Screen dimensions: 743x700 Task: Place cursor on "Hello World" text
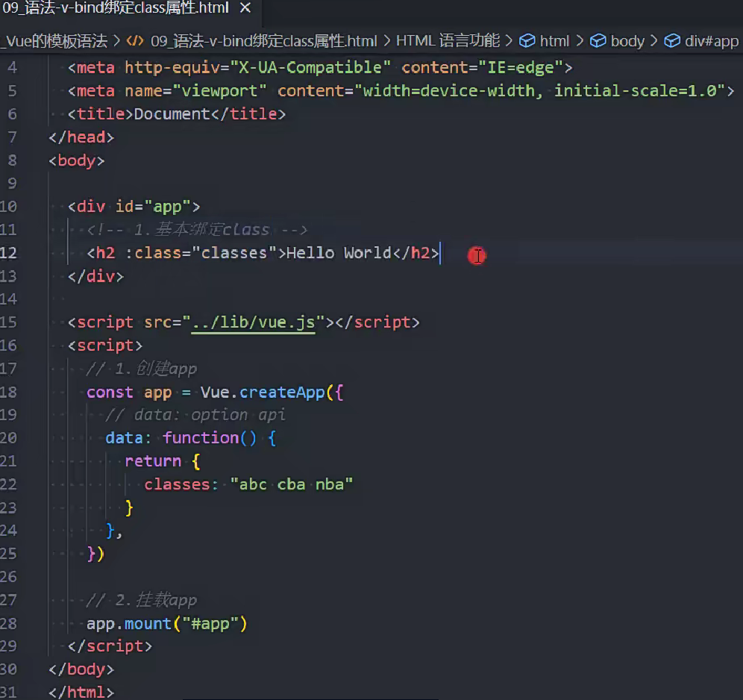click(339, 253)
